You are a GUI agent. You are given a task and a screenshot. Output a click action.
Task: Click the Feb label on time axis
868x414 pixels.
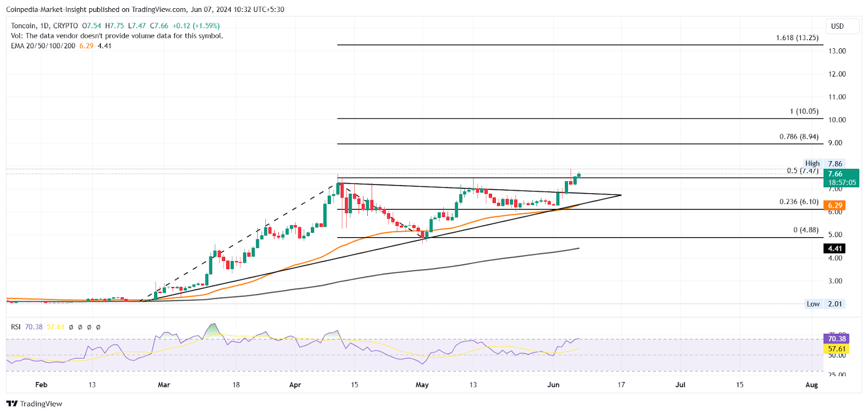tap(41, 385)
